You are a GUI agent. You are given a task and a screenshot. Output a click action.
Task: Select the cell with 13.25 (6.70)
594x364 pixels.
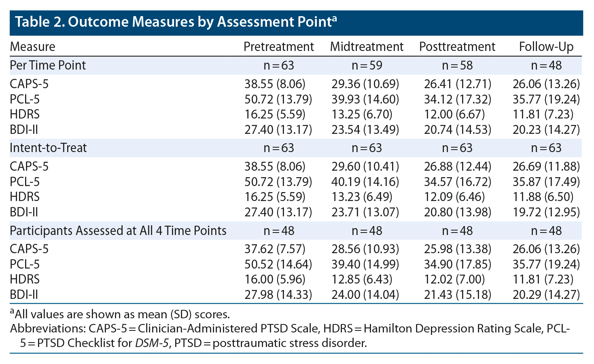pos(362,114)
